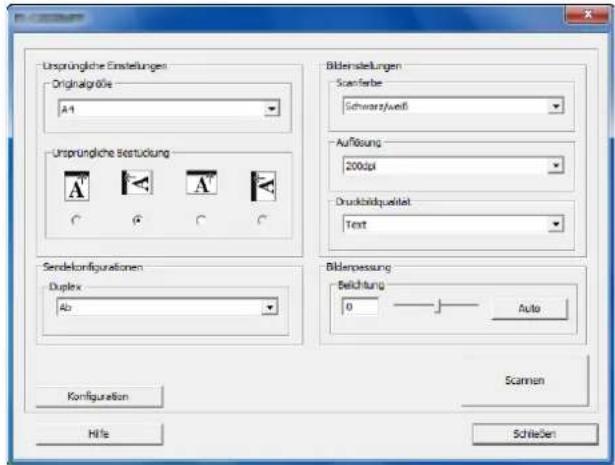Click the Scanfarbe label
615x465 pixels.
pos(359,83)
